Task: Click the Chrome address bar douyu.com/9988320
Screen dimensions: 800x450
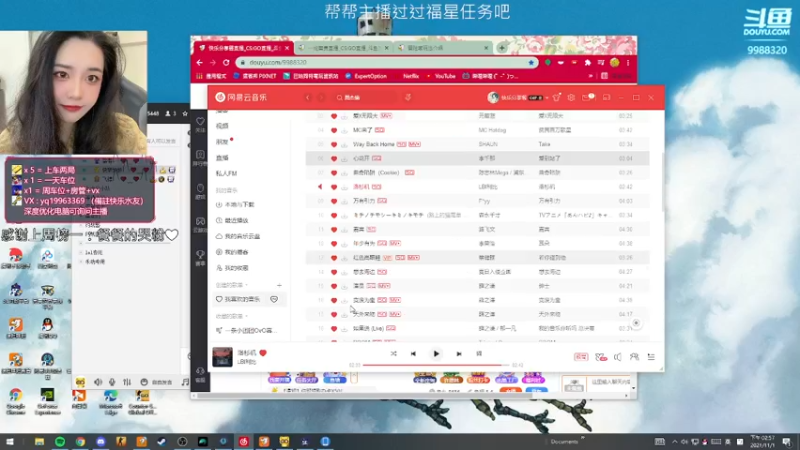Action: pos(388,62)
